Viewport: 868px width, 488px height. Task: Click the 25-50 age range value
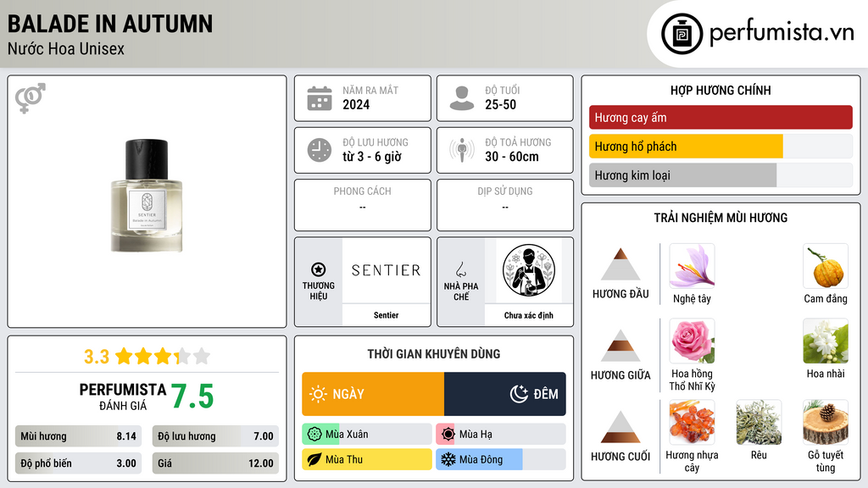tap(500, 104)
